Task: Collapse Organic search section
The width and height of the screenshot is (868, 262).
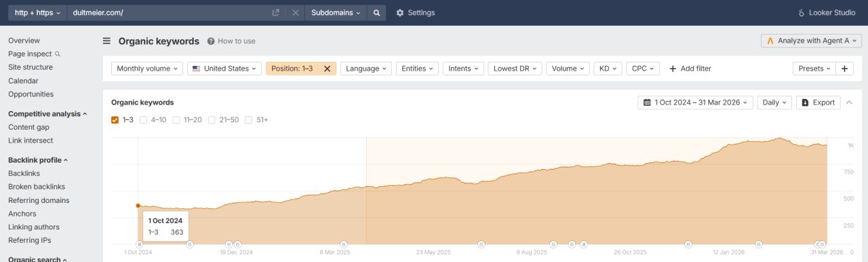Action: tap(37, 259)
